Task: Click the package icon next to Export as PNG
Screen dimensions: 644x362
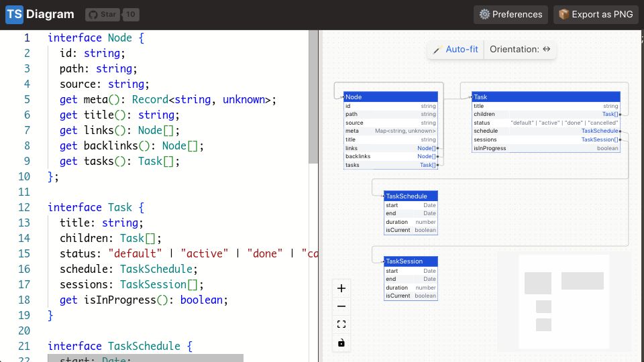Action: pos(564,14)
